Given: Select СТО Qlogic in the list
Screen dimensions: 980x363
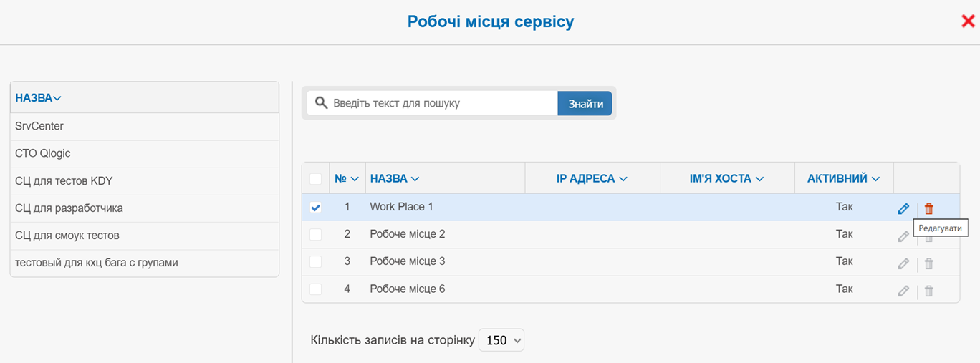Looking at the screenshot, I should tap(43, 153).
